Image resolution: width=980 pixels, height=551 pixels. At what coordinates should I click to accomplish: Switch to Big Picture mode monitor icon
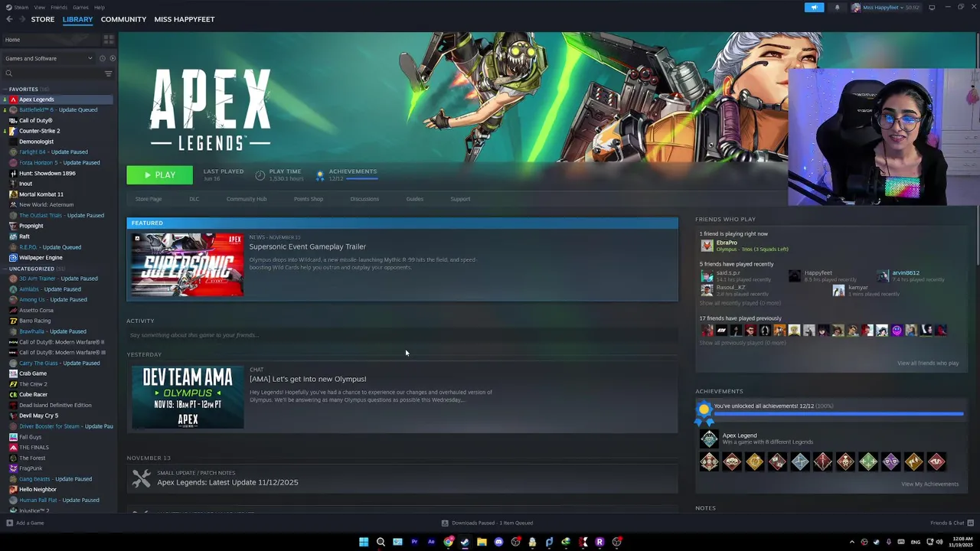click(932, 8)
